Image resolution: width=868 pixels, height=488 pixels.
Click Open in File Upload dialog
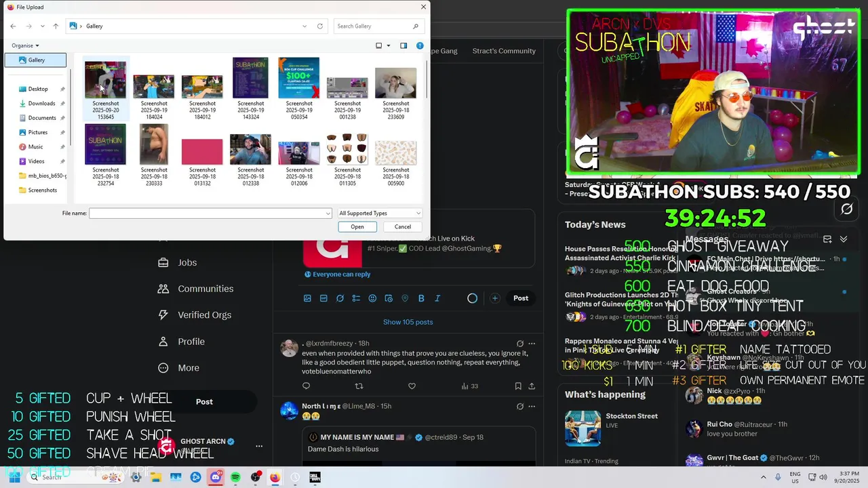click(357, 227)
